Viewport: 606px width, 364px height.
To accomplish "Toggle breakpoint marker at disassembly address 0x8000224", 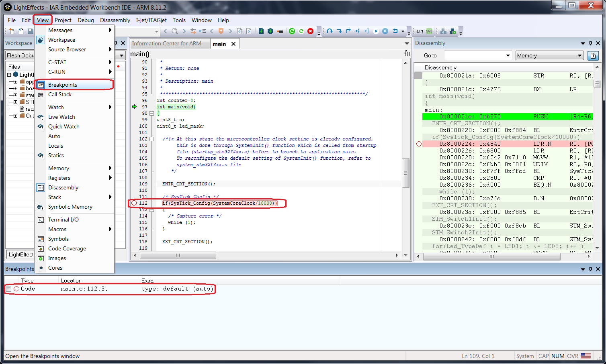I will tap(419, 144).
